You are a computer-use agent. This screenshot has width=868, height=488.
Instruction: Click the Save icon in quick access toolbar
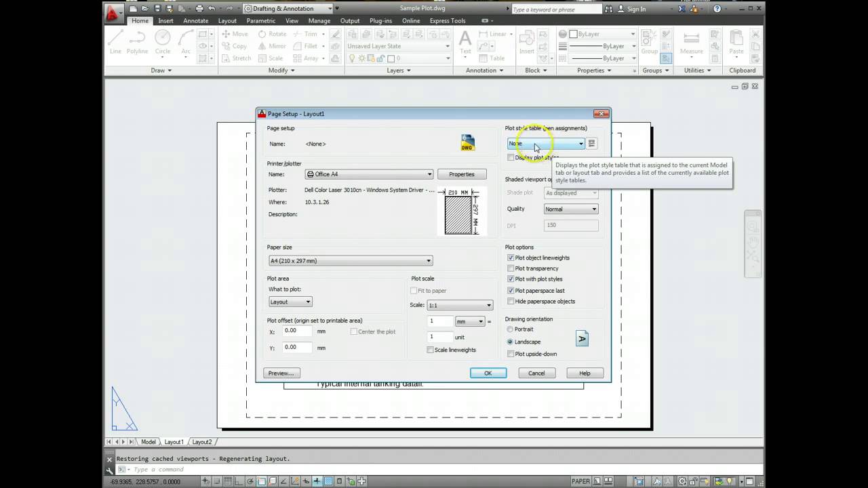pyautogui.click(x=157, y=9)
